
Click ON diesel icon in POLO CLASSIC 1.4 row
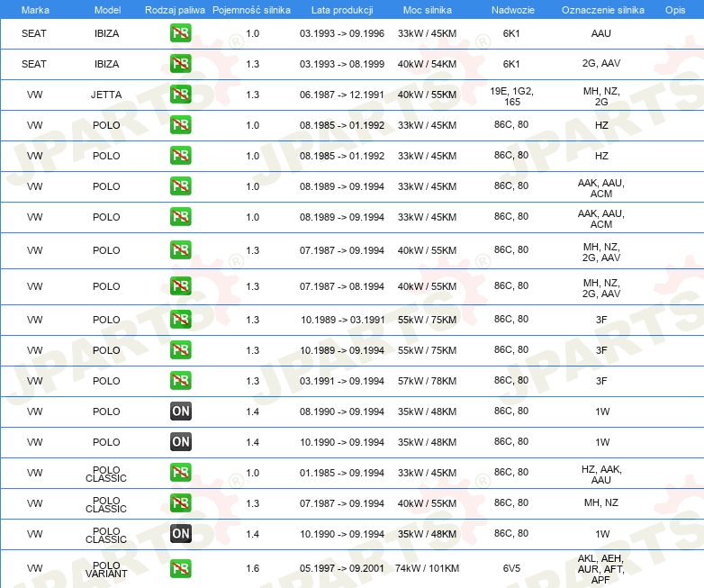(x=180, y=534)
